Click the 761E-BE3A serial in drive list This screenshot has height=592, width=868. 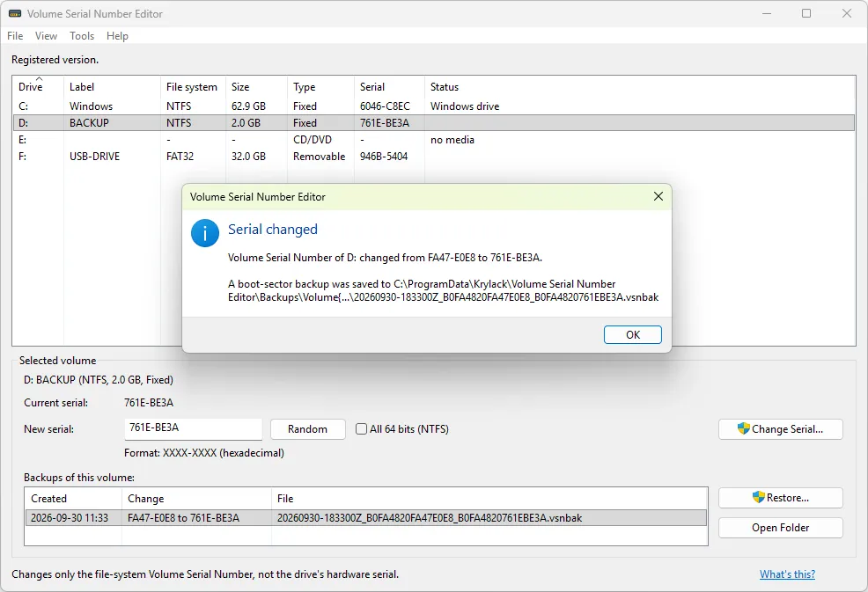coord(384,123)
